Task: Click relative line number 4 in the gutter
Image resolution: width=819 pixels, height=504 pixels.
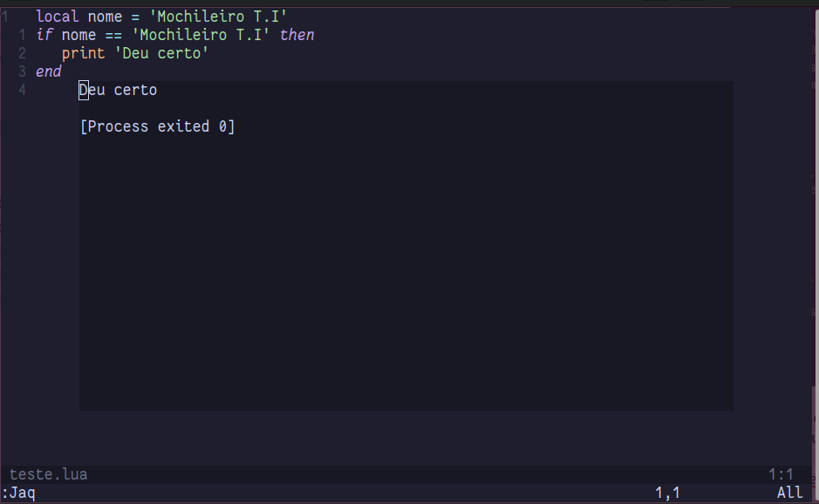Action: [x=22, y=90]
